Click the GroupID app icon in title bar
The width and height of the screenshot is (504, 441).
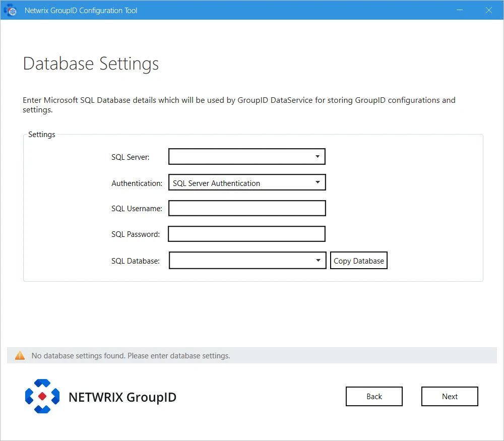pos(10,10)
